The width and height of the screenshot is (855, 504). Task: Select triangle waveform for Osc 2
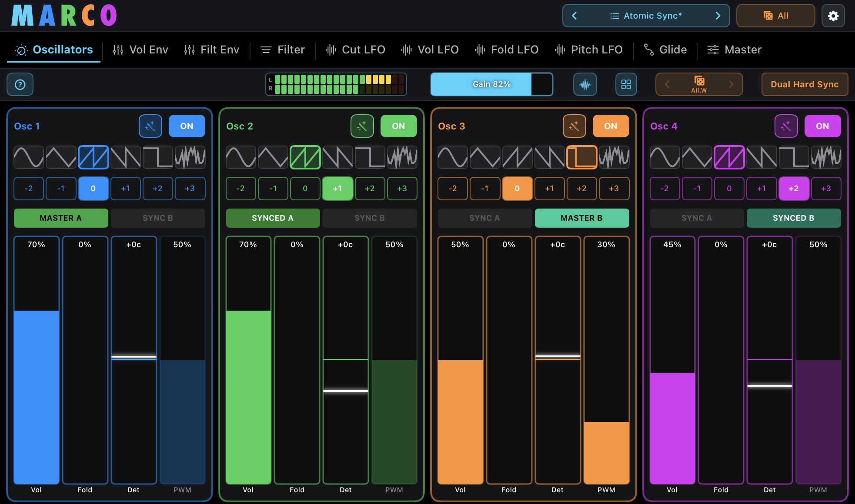coord(273,157)
